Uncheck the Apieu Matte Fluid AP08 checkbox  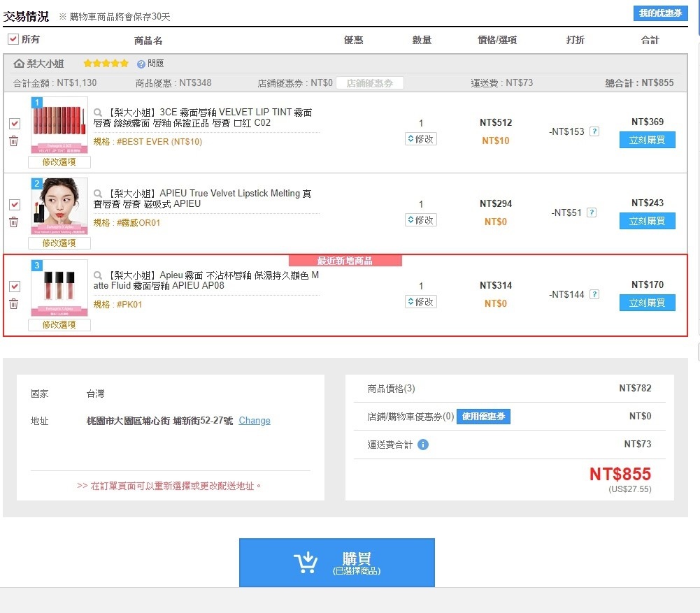coord(15,287)
